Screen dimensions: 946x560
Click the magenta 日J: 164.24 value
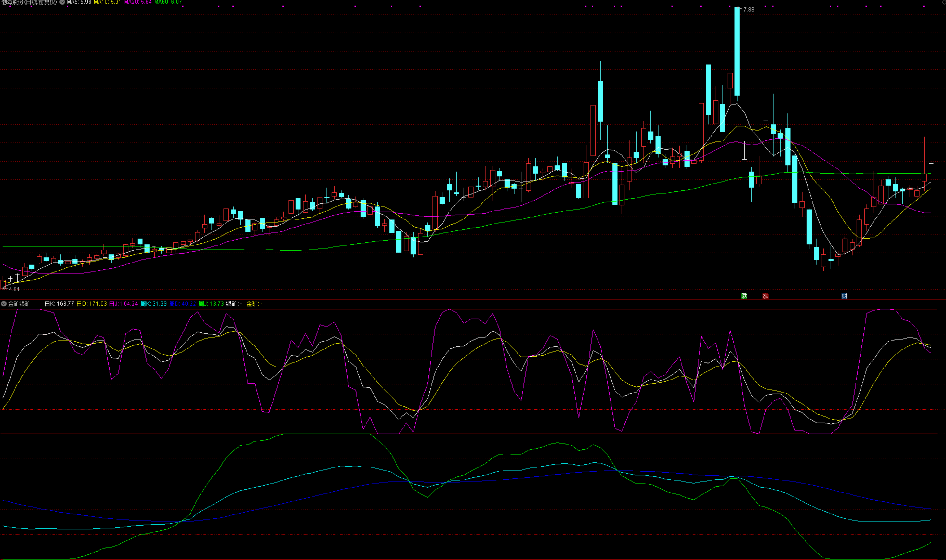point(124,304)
